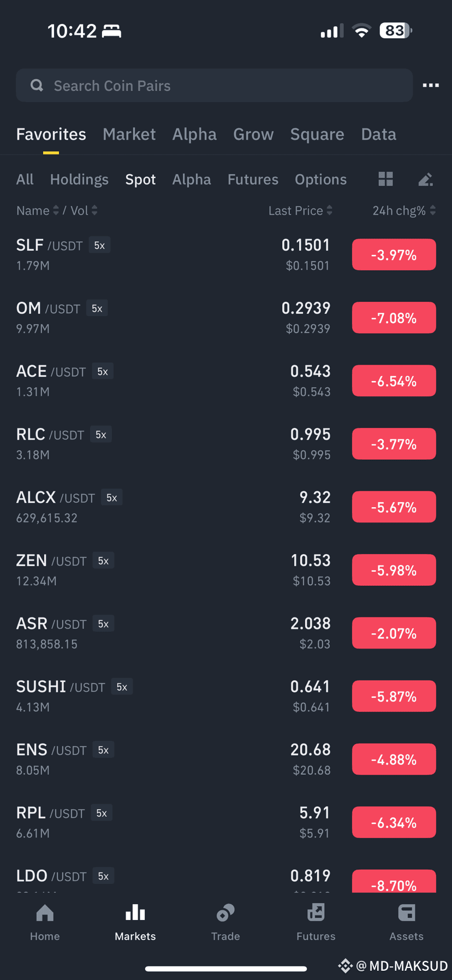The image size is (452, 980).
Task: Sort list by Name arrows
Action: pyautogui.click(x=56, y=211)
